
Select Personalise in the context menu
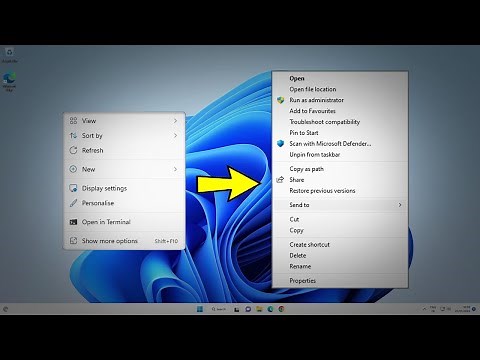[124, 203]
